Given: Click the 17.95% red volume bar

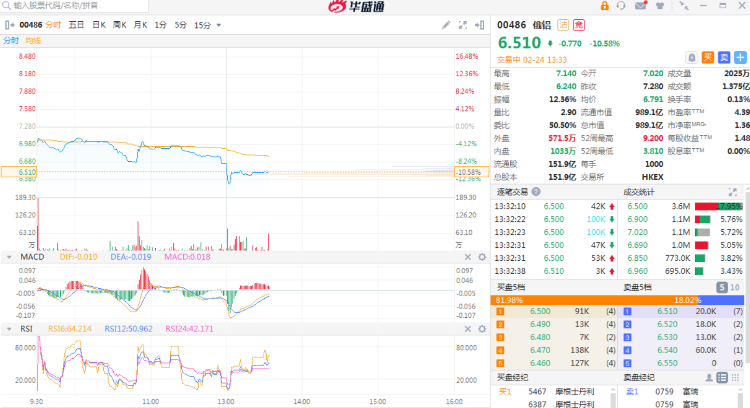Looking at the screenshot, I should 719,206.
